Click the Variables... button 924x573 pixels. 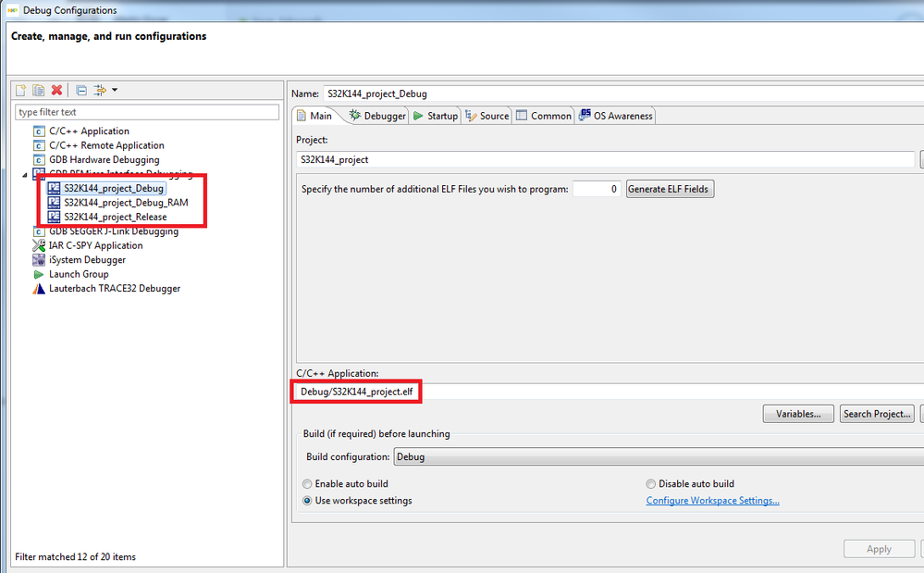click(x=798, y=414)
